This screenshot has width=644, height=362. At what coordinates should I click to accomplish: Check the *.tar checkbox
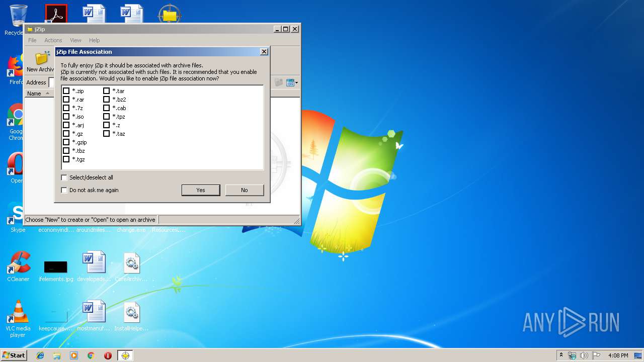coord(106,91)
